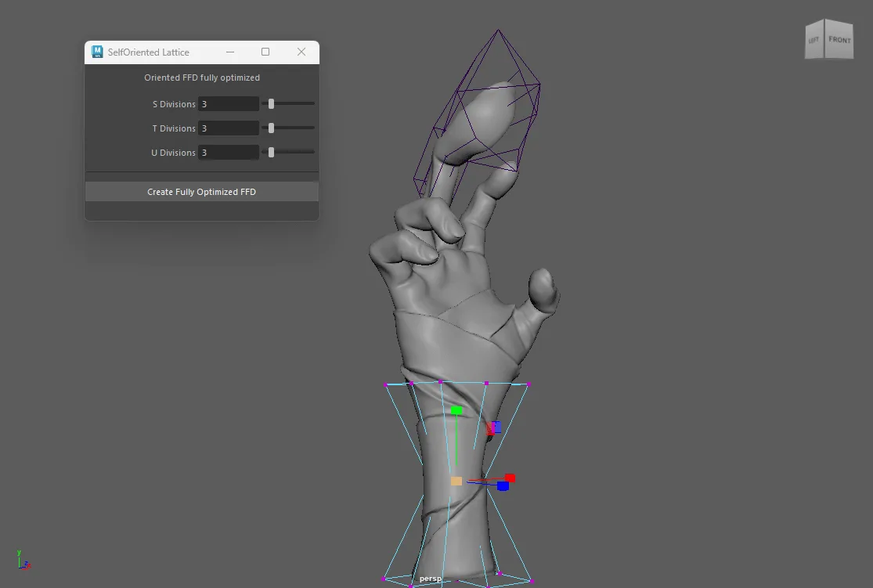Select the red X-axis manipulator handle
Screen dimensions: 873x588
point(510,478)
